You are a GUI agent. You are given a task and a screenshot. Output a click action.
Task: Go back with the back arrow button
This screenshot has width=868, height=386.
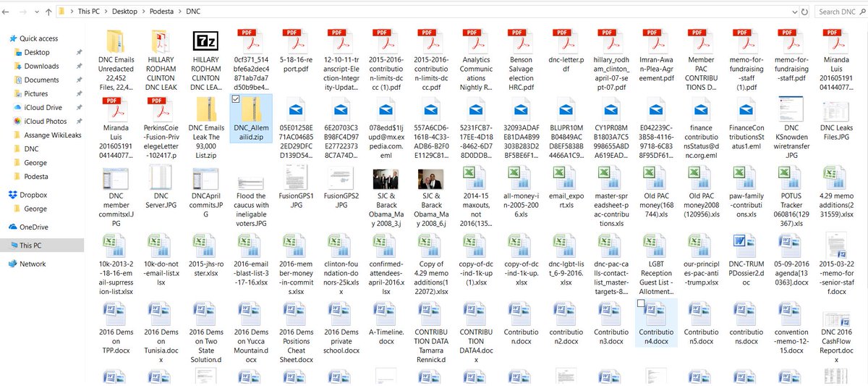coord(7,12)
